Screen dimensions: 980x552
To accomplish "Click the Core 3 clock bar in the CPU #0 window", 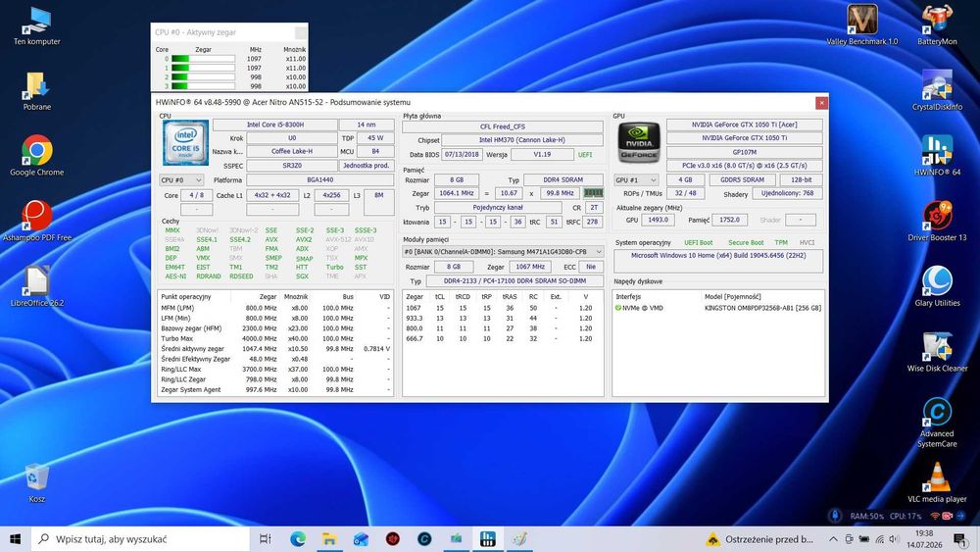I will [203, 86].
